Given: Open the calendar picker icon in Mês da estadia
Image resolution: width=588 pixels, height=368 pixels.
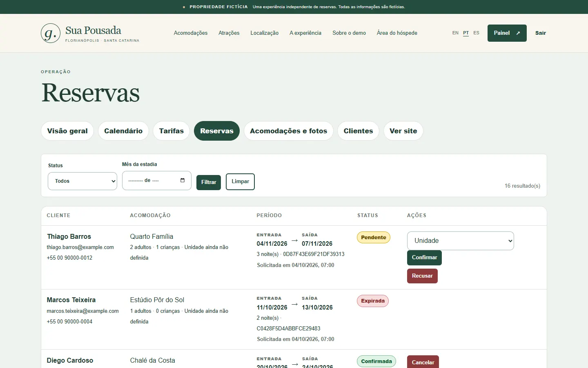Looking at the screenshot, I should (183, 180).
